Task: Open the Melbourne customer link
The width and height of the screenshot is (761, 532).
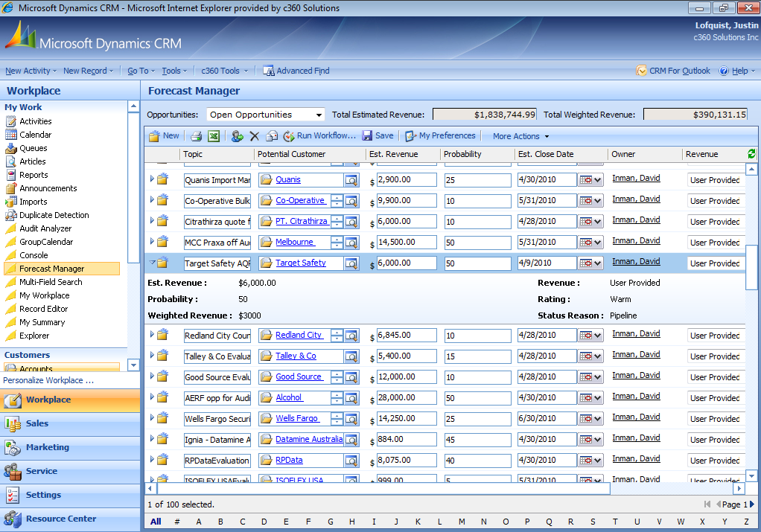Action: point(294,242)
